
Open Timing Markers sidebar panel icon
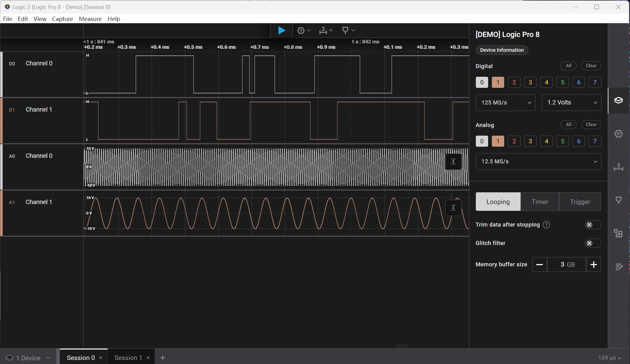pyautogui.click(x=618, y=200)
